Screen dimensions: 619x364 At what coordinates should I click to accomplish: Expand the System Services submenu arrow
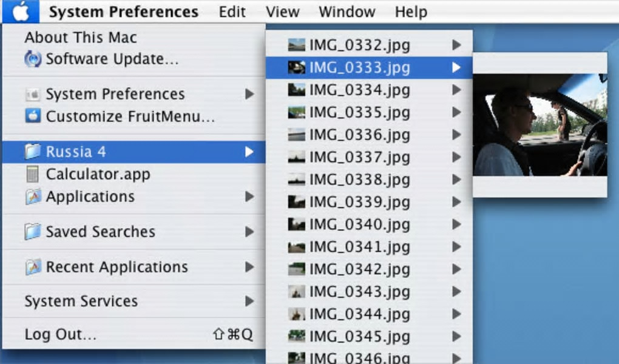coord(249,301)
